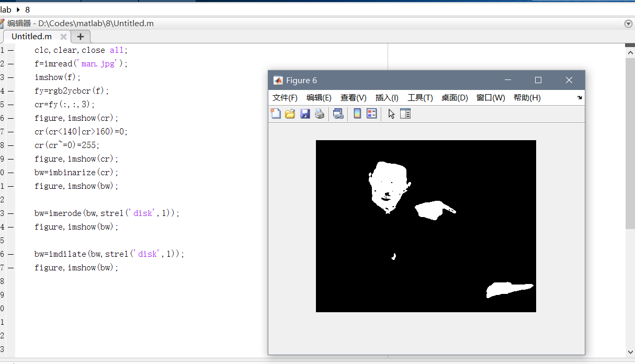Click code line bw=imbinarize(cr);

click(77, 173)
